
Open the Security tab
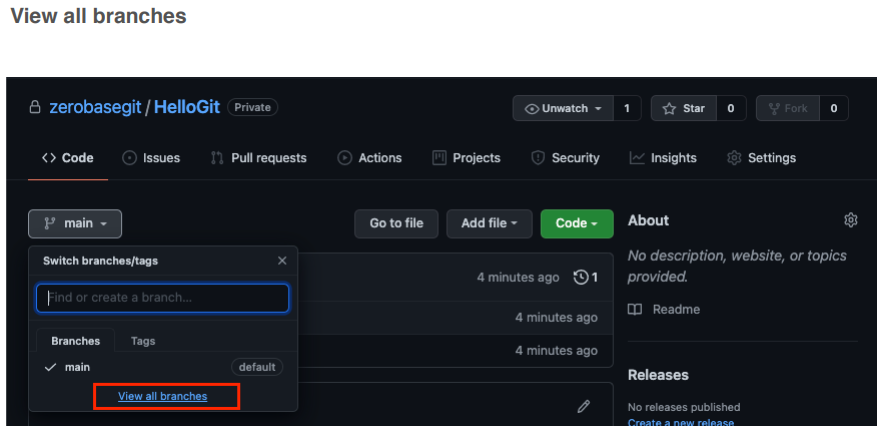click(x=565, y=158)
